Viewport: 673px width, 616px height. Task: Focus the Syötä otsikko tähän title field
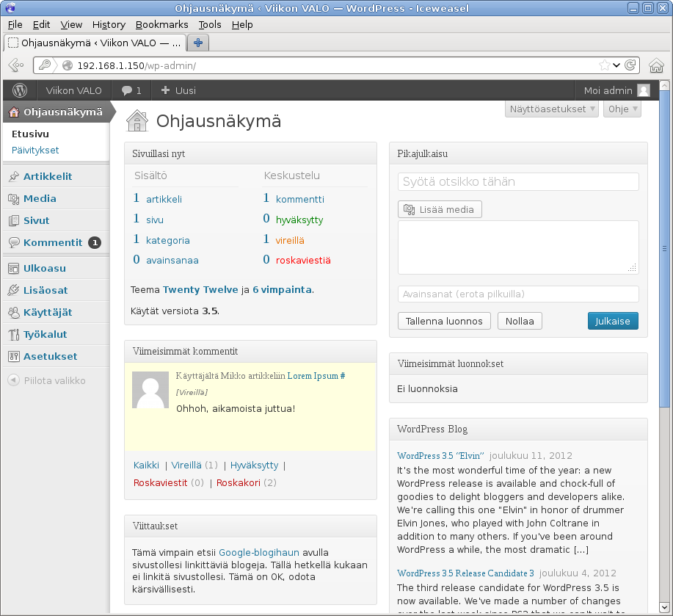point(518,181)
